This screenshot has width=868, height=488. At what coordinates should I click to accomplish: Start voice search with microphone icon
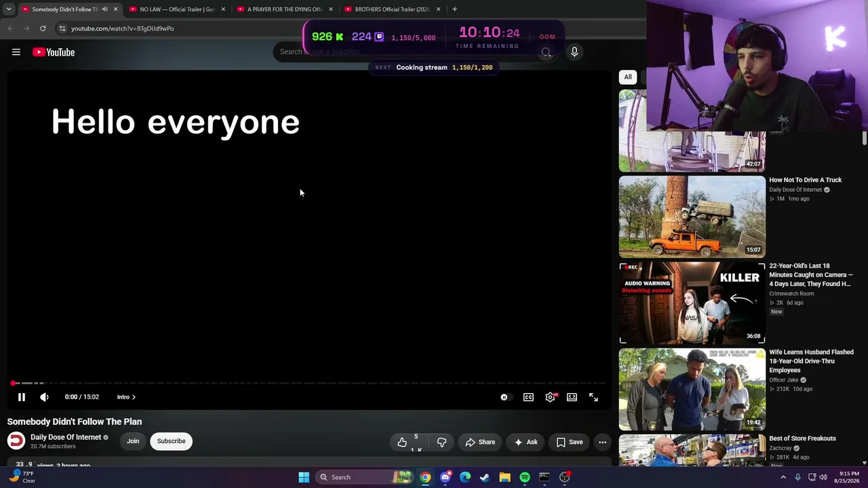tap(574, 52)
